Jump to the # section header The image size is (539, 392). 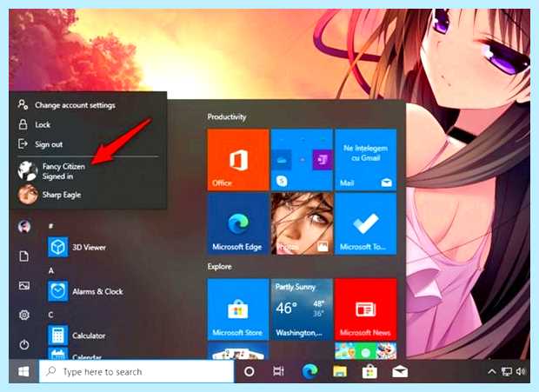51,226
